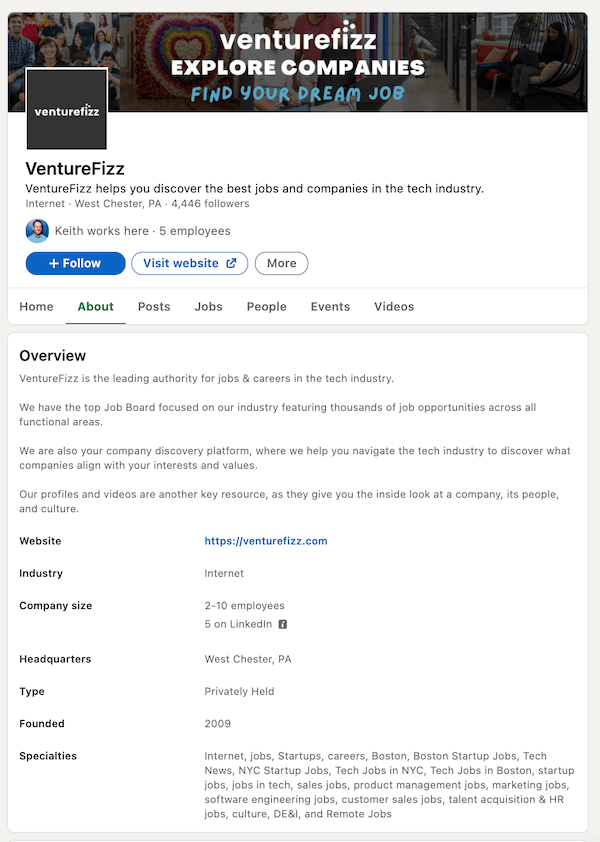
Task: Open the More options dropdown
Action: coord(281,263)
